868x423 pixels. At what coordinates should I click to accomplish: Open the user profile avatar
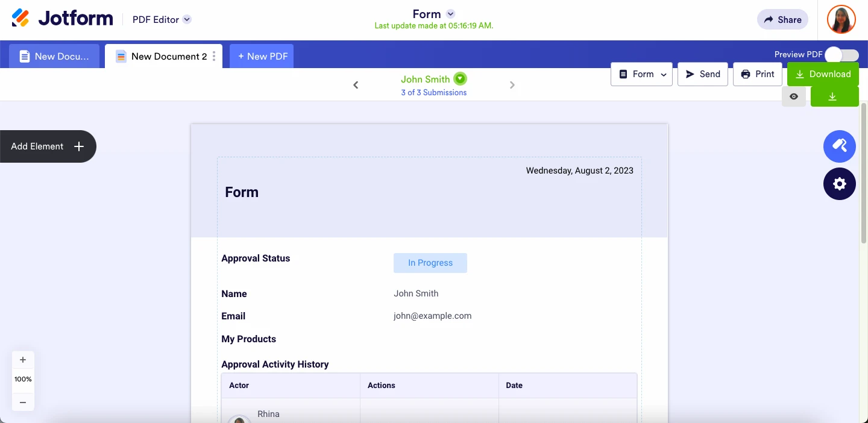[x=841, y=20]
